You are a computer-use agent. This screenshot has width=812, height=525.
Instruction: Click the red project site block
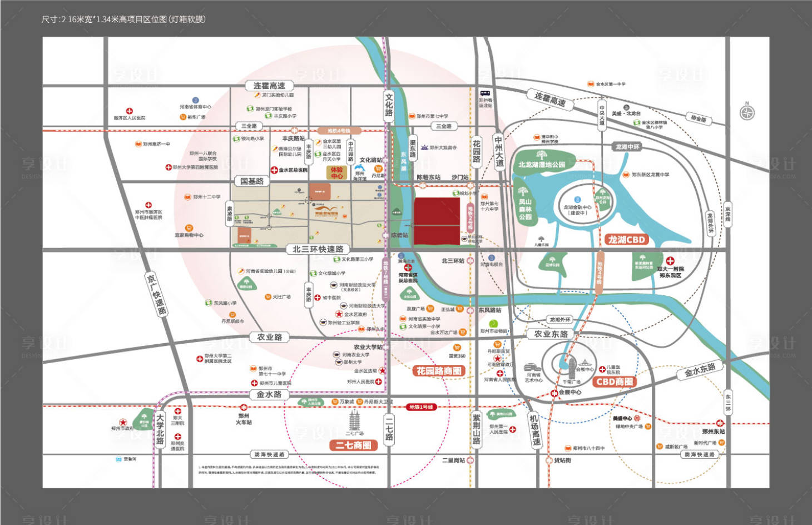point(437,221)
